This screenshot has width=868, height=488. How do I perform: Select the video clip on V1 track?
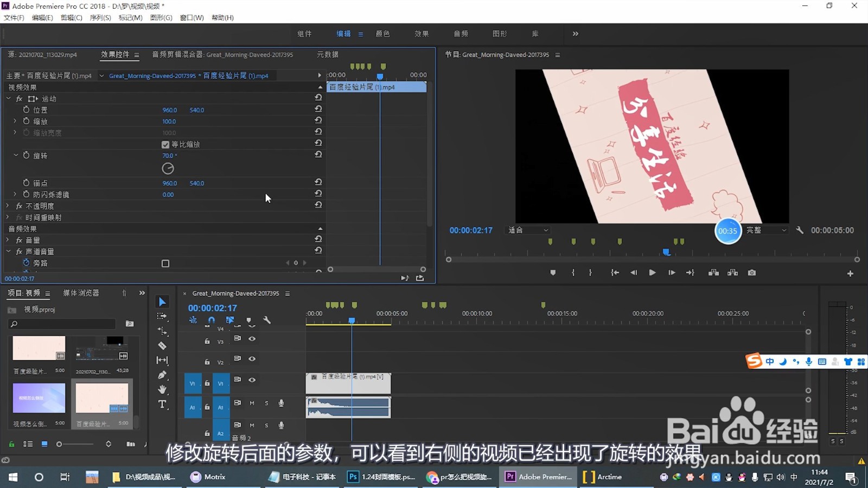coord(348,383)
